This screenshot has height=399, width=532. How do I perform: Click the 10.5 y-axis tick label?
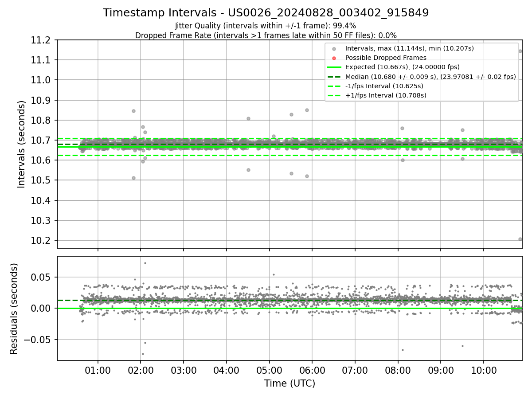(42, 180)
